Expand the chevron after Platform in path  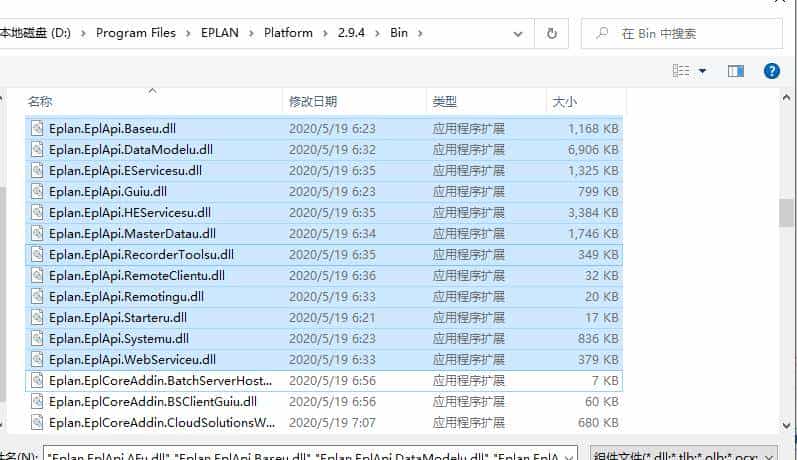coord(325,34)
